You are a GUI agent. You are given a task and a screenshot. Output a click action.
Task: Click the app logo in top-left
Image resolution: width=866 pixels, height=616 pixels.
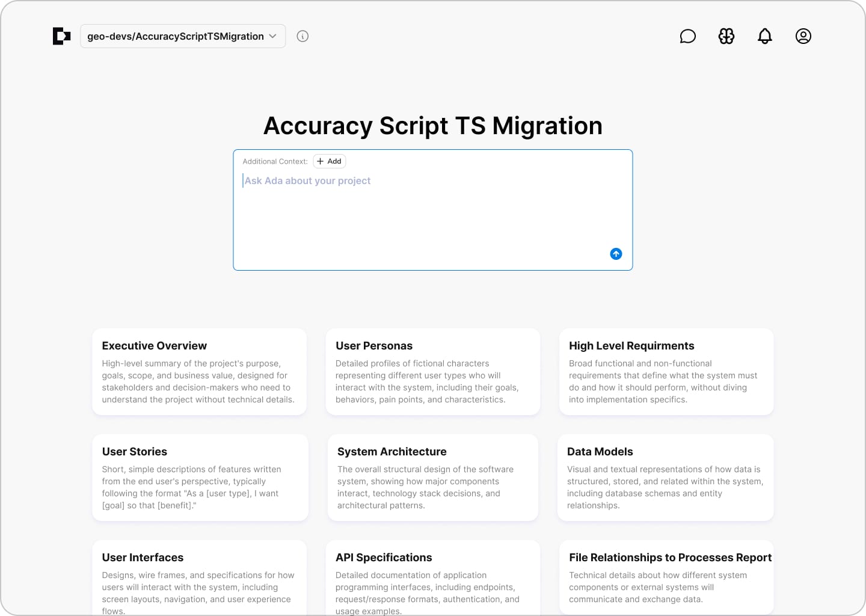pyautogui.click(x=61, y=36)
